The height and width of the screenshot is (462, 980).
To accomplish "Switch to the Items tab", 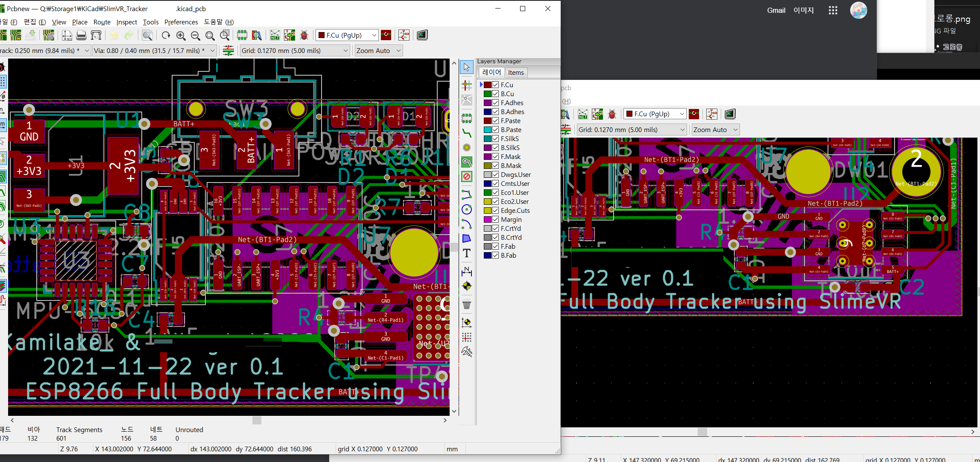I will pyautogui.click(x=515, y=73).
